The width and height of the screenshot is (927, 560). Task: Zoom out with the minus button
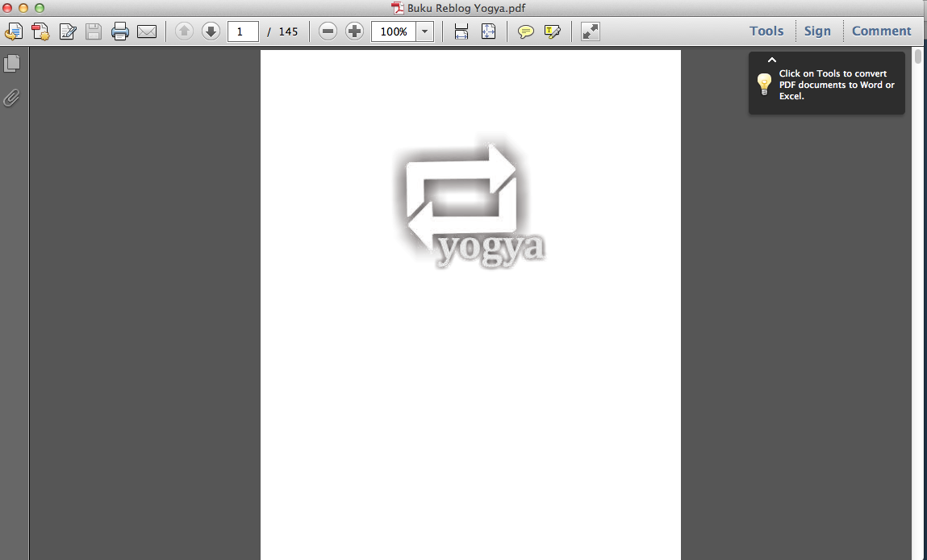pos(328,31)
